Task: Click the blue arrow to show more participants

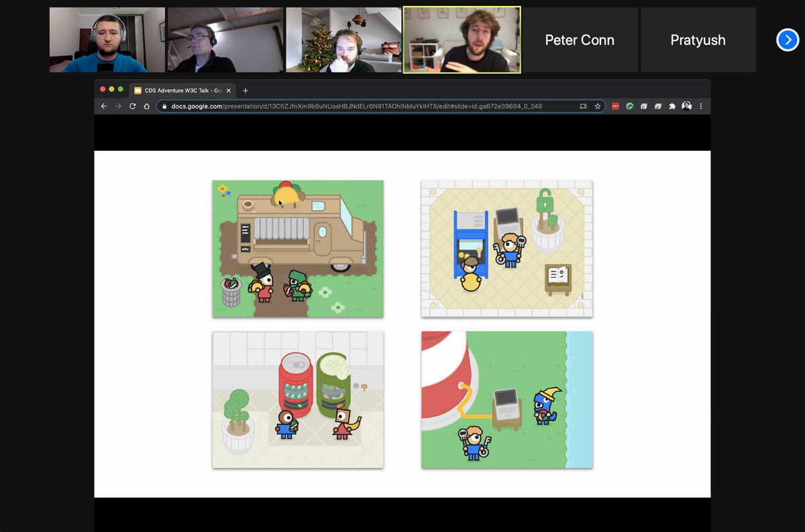Action: 787,40
